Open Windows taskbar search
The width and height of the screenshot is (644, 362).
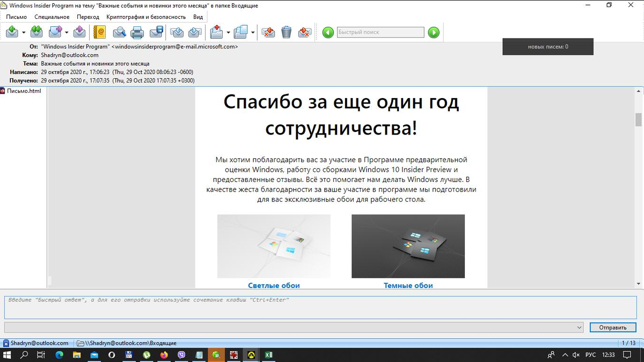24,355
